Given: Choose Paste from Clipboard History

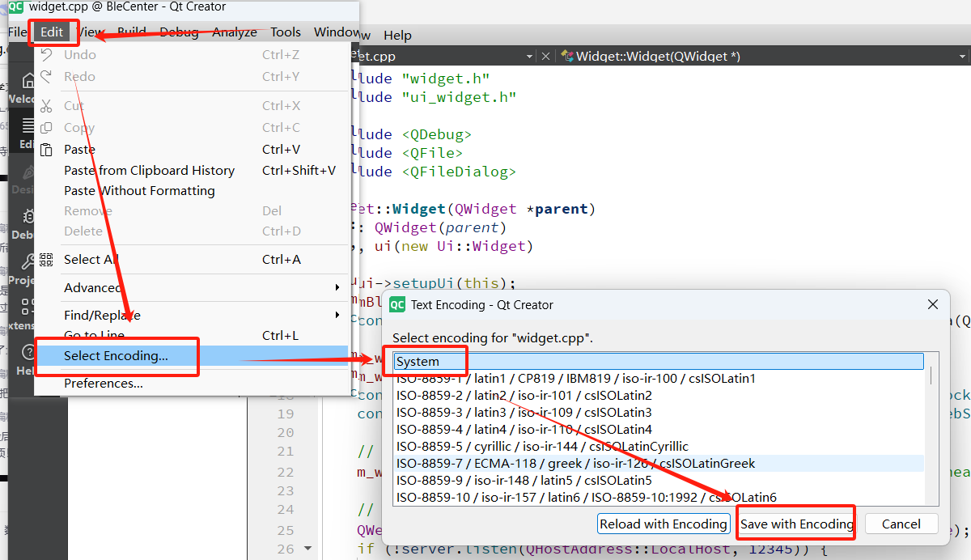Looking at the screenshot, I should tap(193, 171).
